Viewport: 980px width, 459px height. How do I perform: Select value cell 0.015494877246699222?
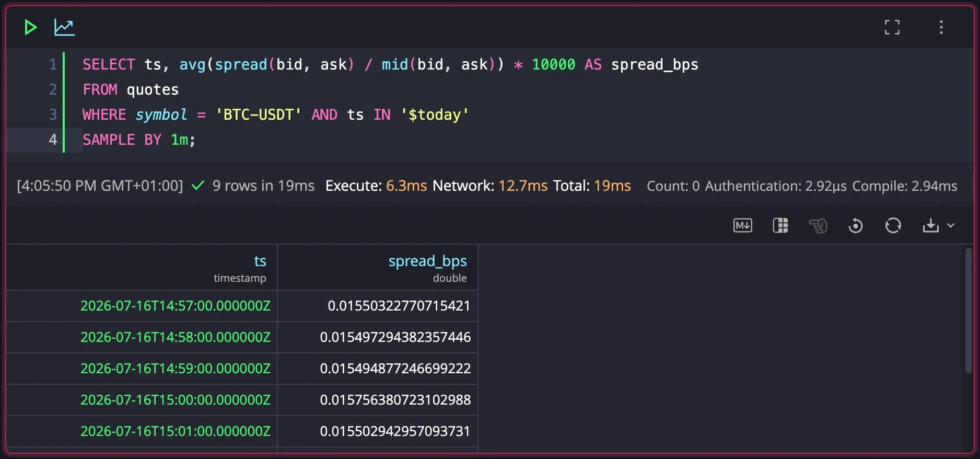(378, 369)
